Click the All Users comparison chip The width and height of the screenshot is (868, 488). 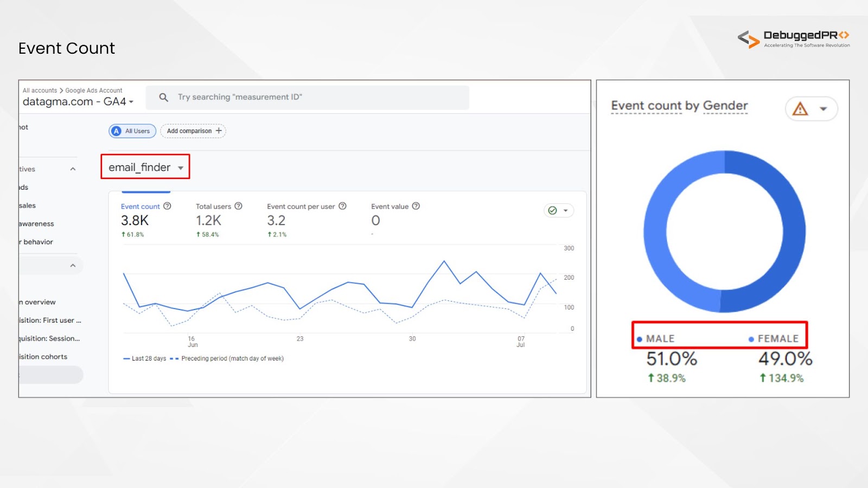[132, 131]
